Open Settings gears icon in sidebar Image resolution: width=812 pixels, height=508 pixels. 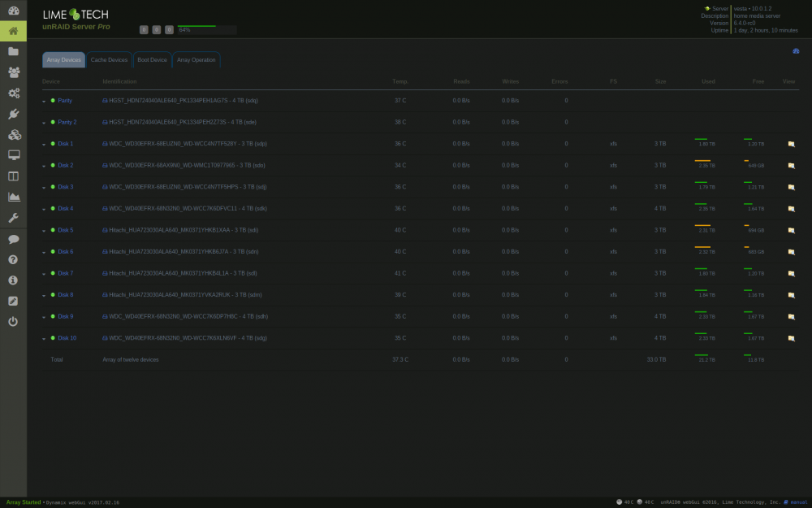pyautogui.click(x=14, y=93)
